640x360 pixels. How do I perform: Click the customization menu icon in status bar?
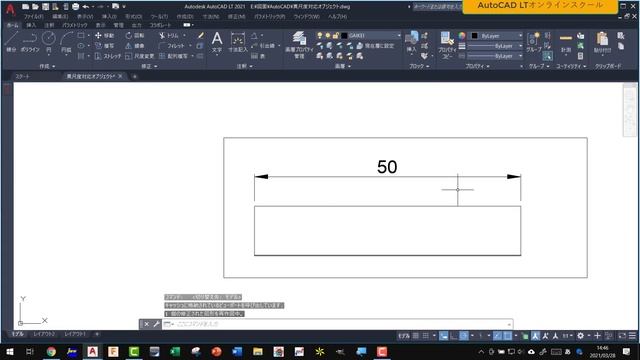click(632, 336)
